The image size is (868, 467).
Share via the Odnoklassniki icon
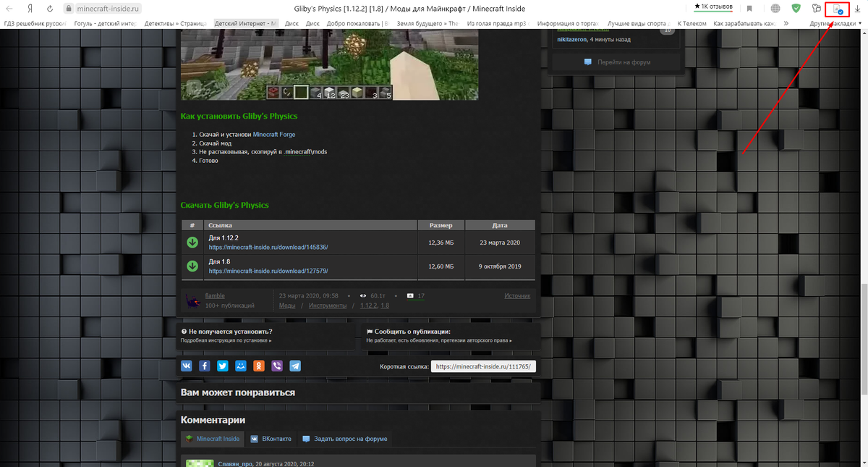(x=259, y=366)
